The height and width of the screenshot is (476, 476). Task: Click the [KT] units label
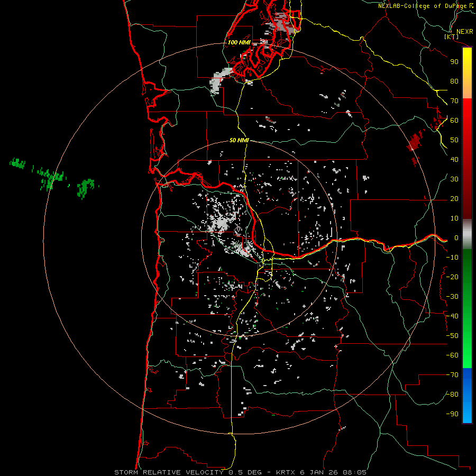[x=452, y=37]
